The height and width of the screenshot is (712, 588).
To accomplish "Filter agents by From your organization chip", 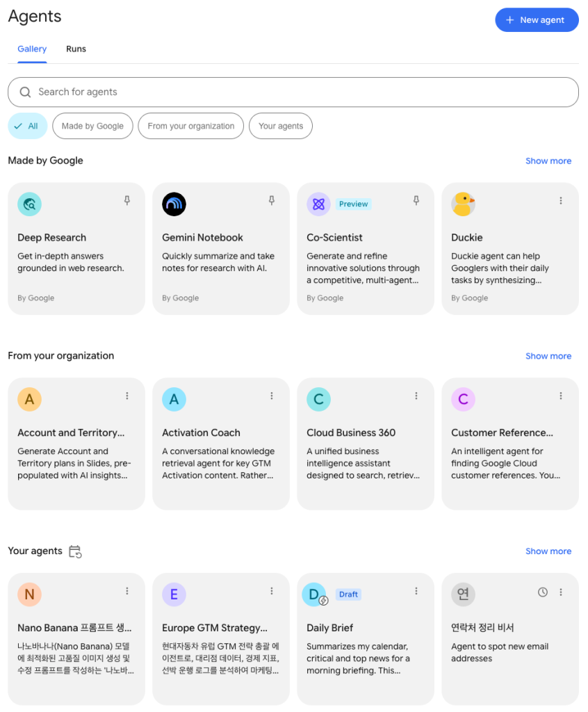I will click(x=190, y=126).
